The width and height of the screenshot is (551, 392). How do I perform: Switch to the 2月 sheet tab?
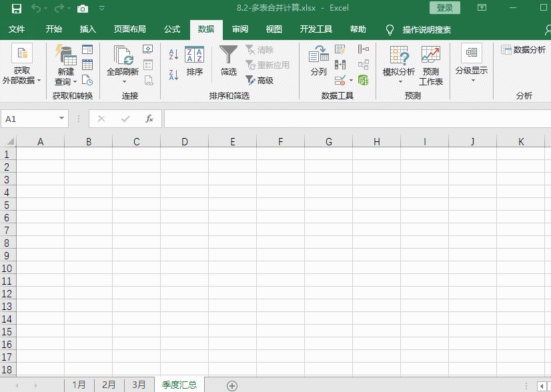click(x=109, y=385)
